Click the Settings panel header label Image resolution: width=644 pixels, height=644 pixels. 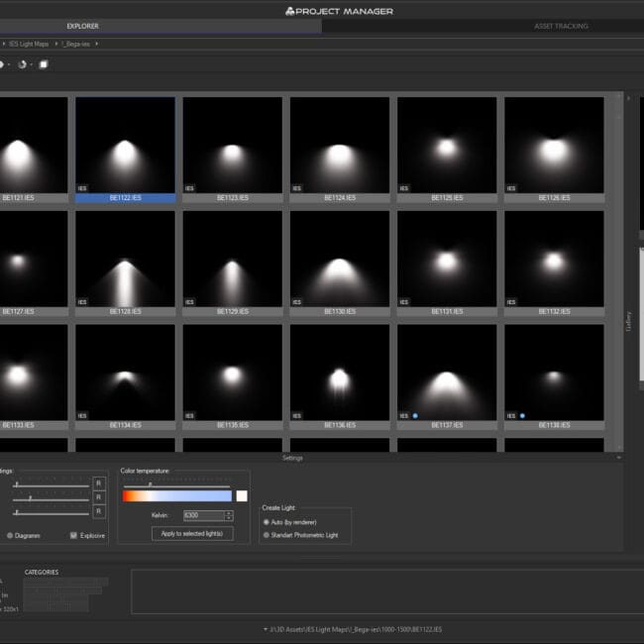point(292,458)
